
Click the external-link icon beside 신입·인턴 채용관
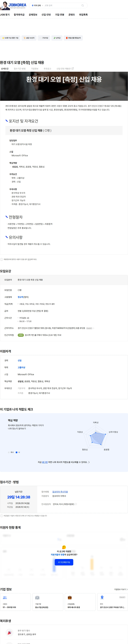pos(73,69)
